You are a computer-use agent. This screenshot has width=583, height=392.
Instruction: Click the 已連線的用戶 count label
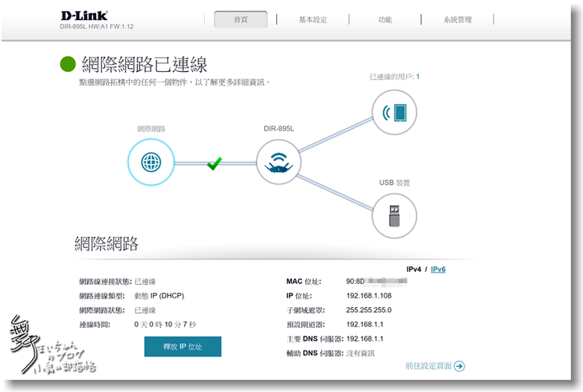pos(394,77)
